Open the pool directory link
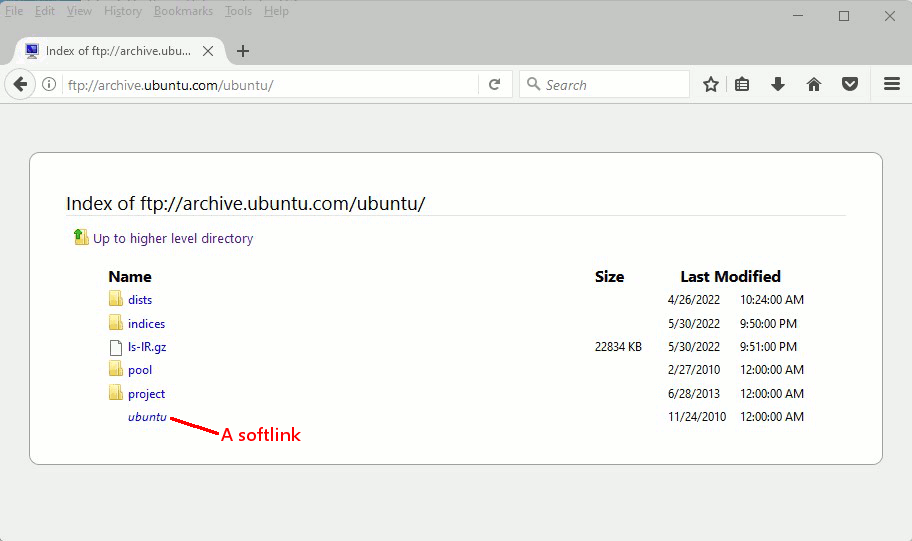 140,370
